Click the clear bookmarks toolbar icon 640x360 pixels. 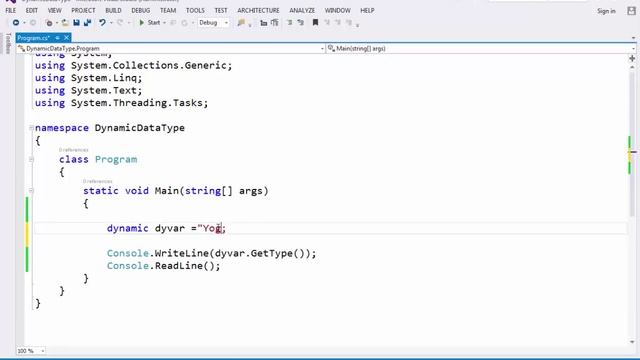(349, 23)
